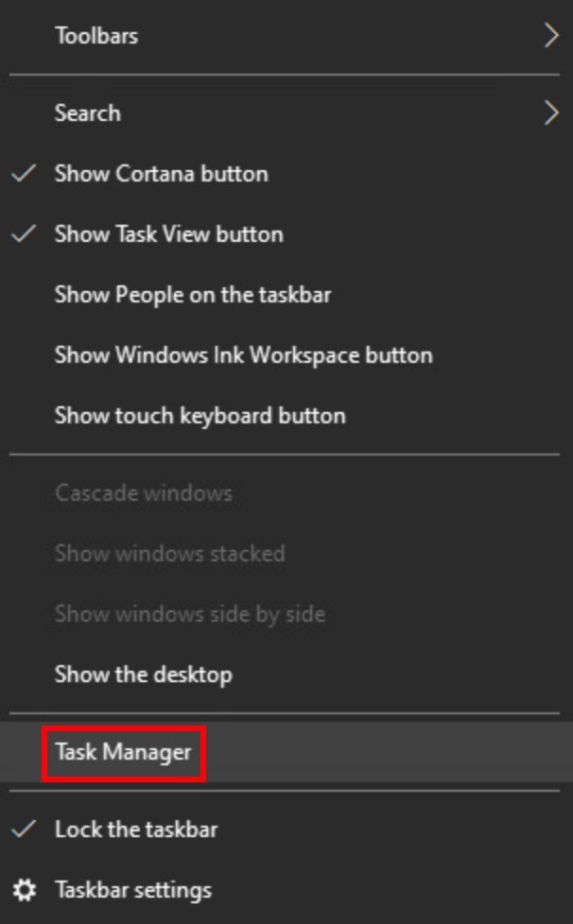
Task: Choose Show the desktop
Action: pos(143,675)
